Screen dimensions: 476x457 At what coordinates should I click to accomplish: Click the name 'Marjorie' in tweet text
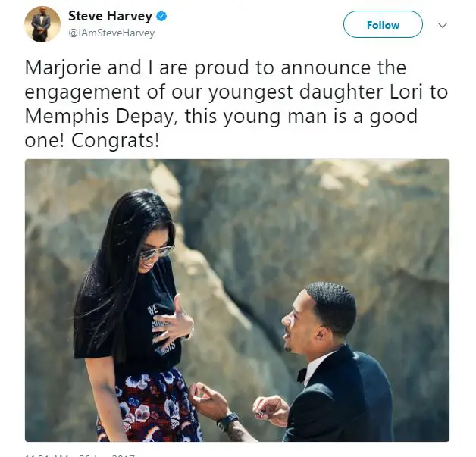point(63,67)
